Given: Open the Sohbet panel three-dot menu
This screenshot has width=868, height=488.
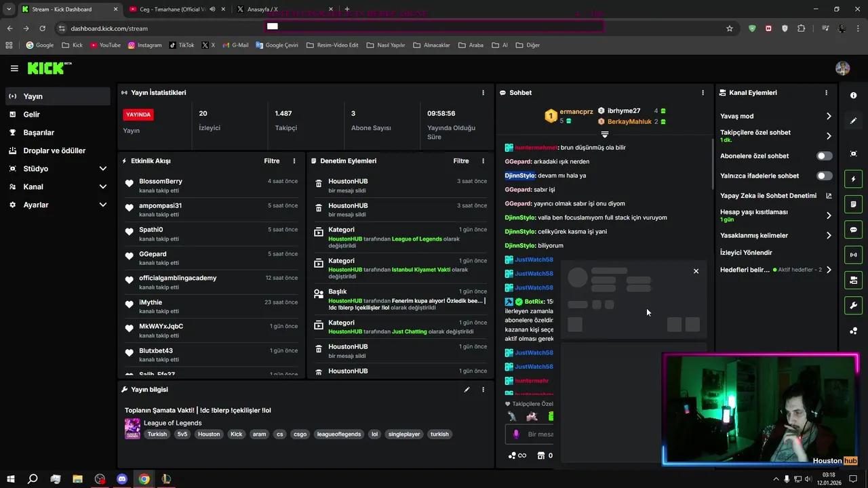Looking at the screenshot, I should (x=703, y=93).
